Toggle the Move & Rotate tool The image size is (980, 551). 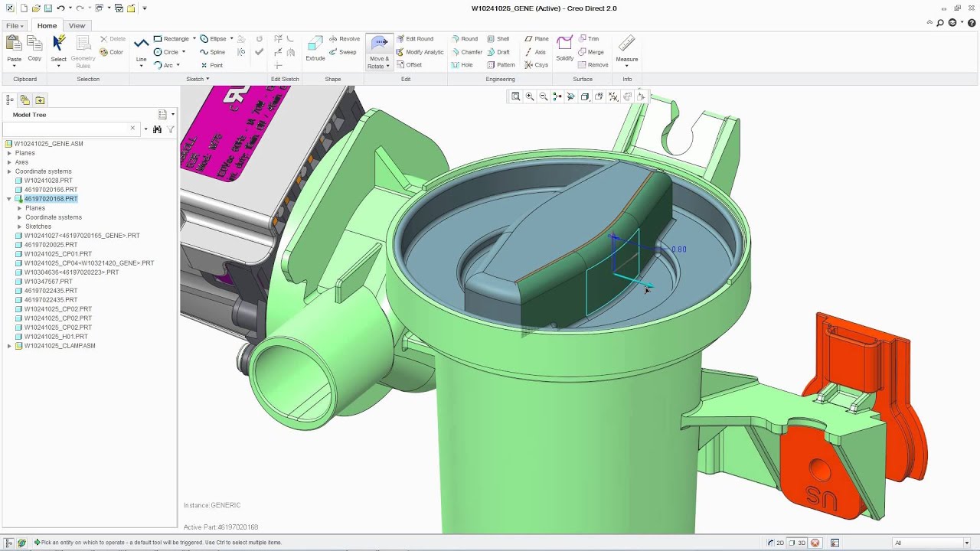(x=379, y=52)
